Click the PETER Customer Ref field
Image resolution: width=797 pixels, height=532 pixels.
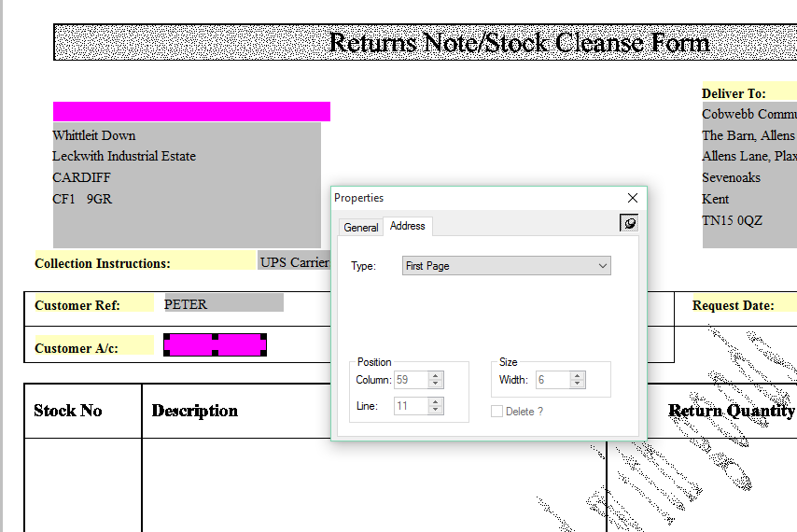coord(223,303)
